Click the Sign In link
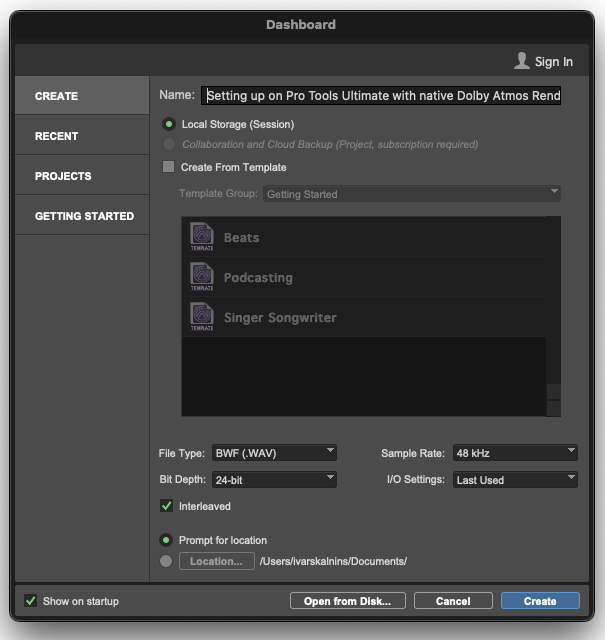 (x=554, y=62)
